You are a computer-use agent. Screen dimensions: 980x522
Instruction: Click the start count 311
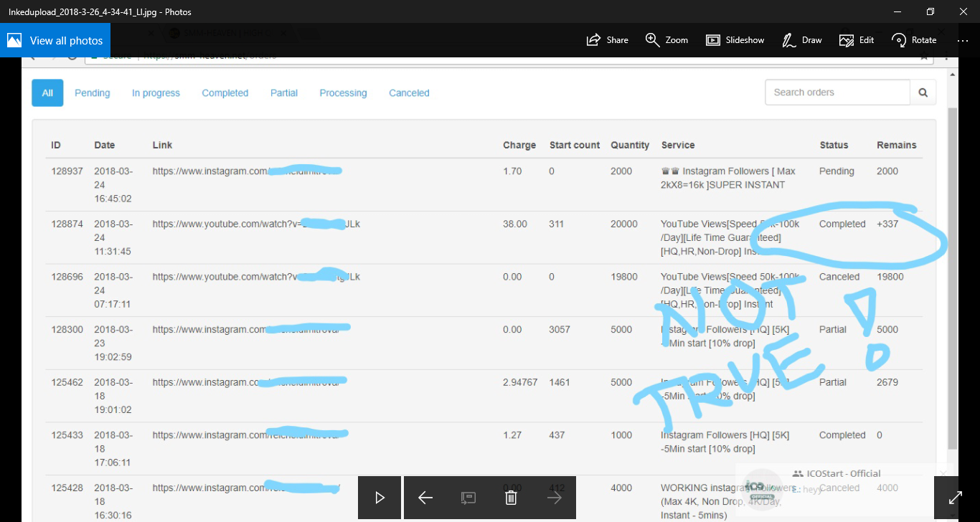pos(557,224)
